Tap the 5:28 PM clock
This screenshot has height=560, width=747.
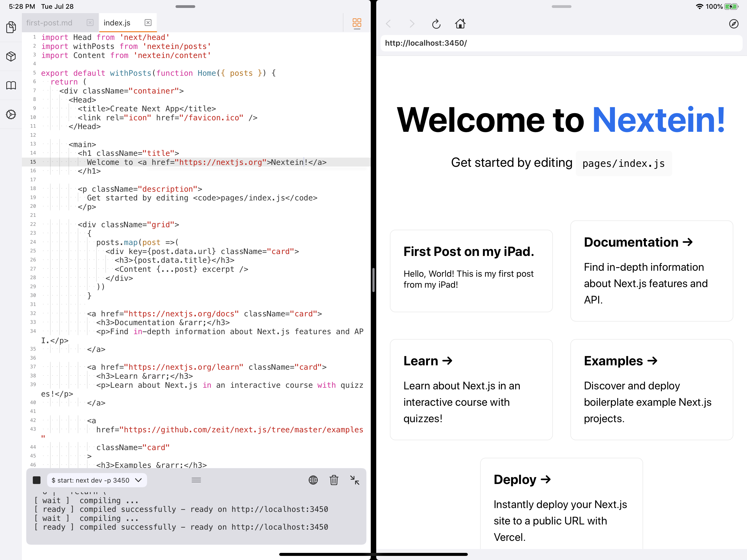(22, 6)
